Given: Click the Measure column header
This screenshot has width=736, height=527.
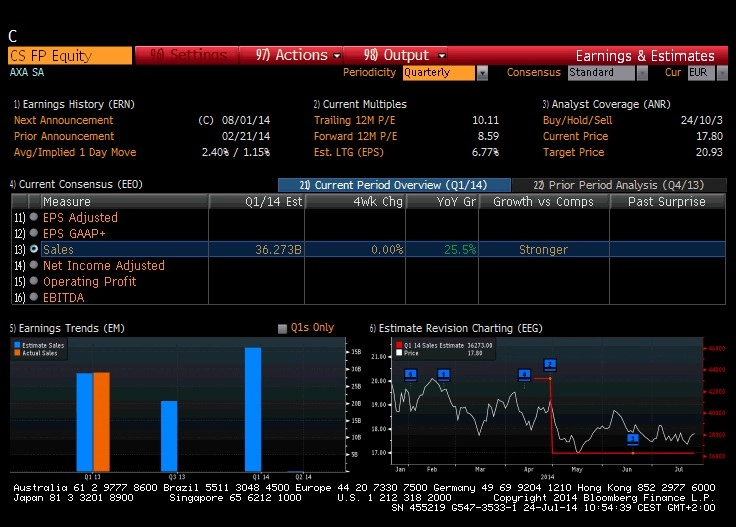Looking at the screenshot, I should click(124, 202).
